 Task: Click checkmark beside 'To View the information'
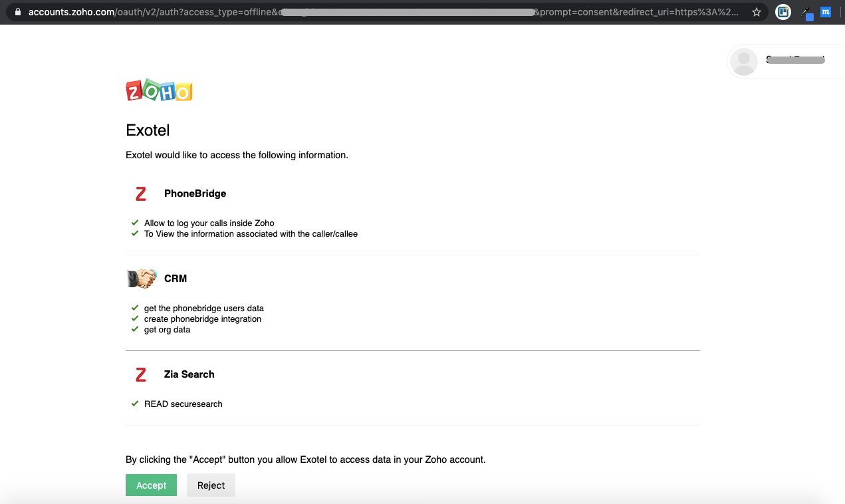(x=135, y=233)
